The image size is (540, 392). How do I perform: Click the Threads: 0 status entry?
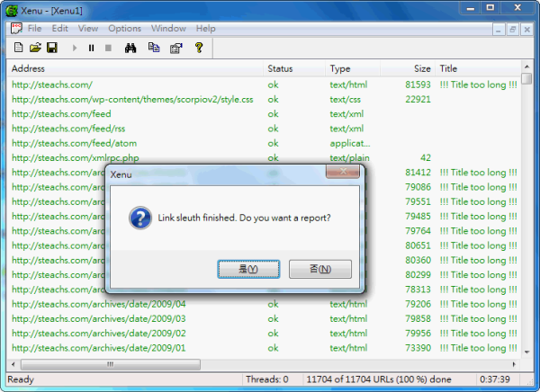coord(267,379)
